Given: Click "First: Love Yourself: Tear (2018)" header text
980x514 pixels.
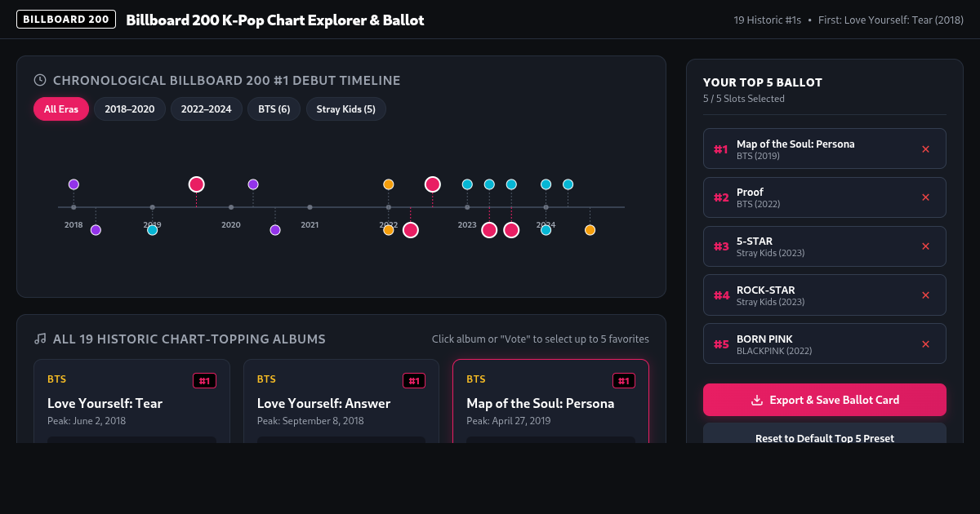Looking at the screenshot, I should (x=891, y=20).
